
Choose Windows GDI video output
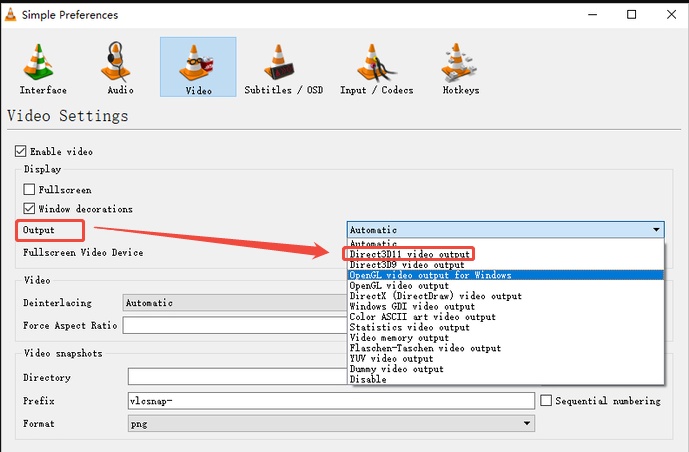pyautogui.click(x=505, y=307)
